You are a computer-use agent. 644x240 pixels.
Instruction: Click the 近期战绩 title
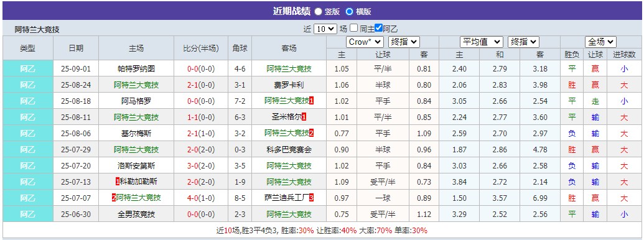291,11
